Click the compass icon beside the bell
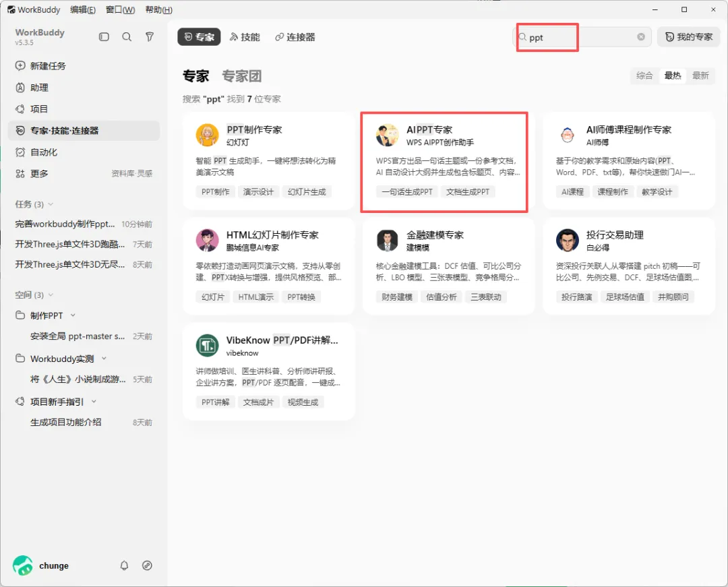The image size is (728, 587). [147, 565]
